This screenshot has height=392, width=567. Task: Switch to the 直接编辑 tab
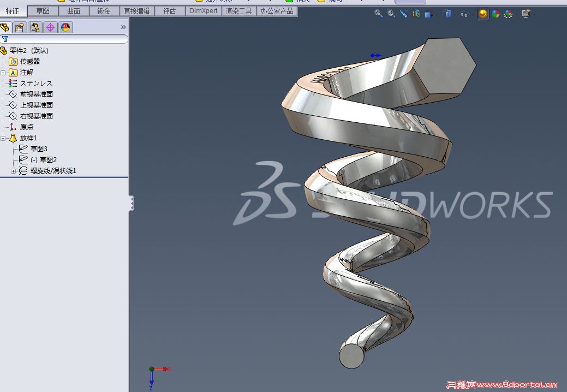click(137, 11)
